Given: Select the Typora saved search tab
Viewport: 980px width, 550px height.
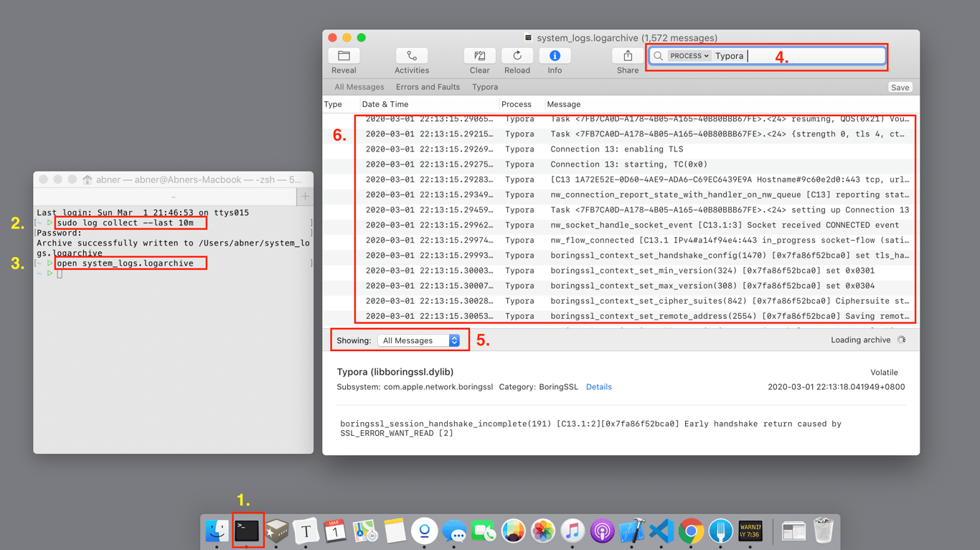Looking at the screenshot, I should [x=485, y=87].
